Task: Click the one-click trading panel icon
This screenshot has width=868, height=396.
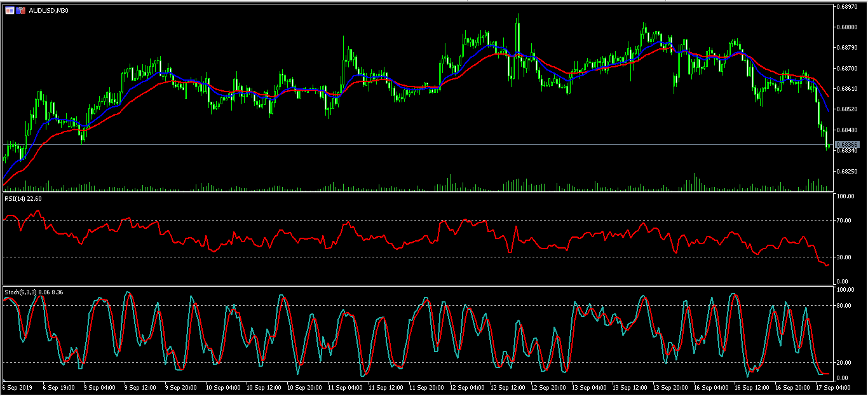Action: (10, 11)
